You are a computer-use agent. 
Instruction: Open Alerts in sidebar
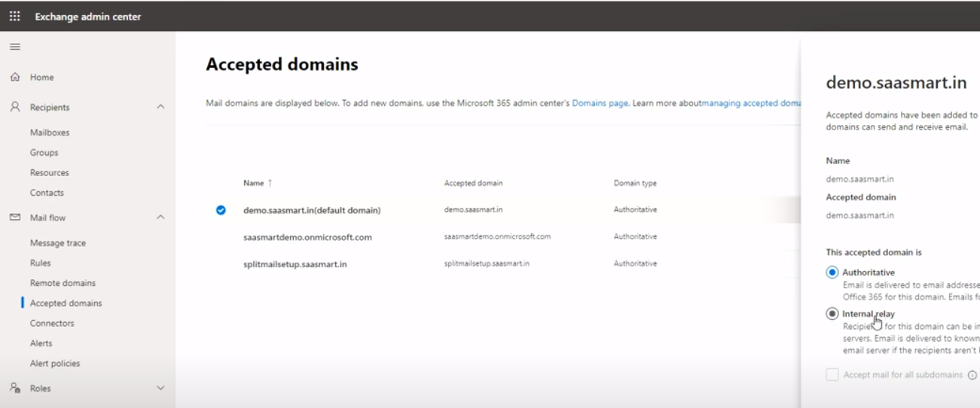click(x=41, y=343)
